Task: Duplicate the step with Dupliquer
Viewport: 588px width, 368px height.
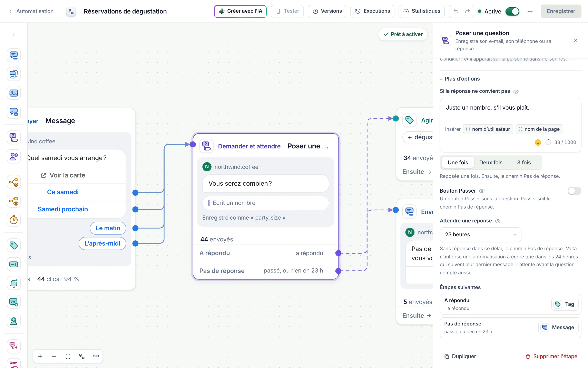Action: click(x=460, y=357)
